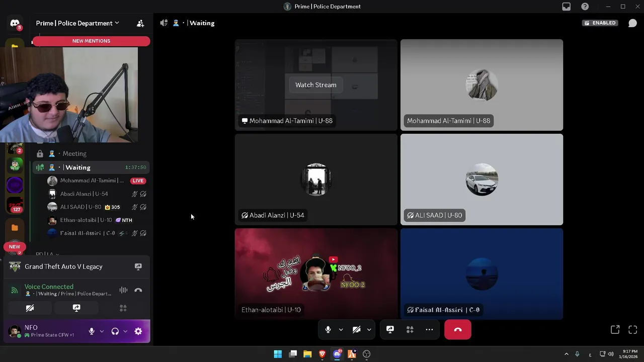Show the chat via speech bubble icon
Screen dimensions: 644x362
click(632, 23)
